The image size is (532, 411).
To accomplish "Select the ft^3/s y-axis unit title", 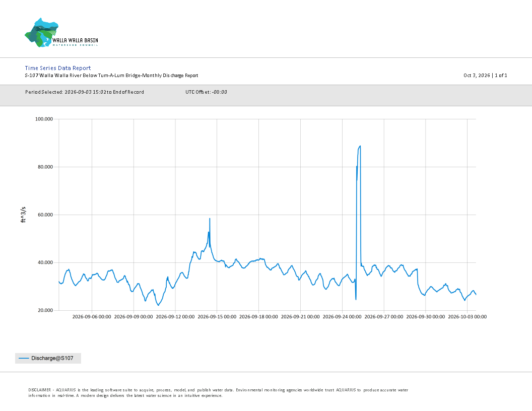I will coord(23,215).
